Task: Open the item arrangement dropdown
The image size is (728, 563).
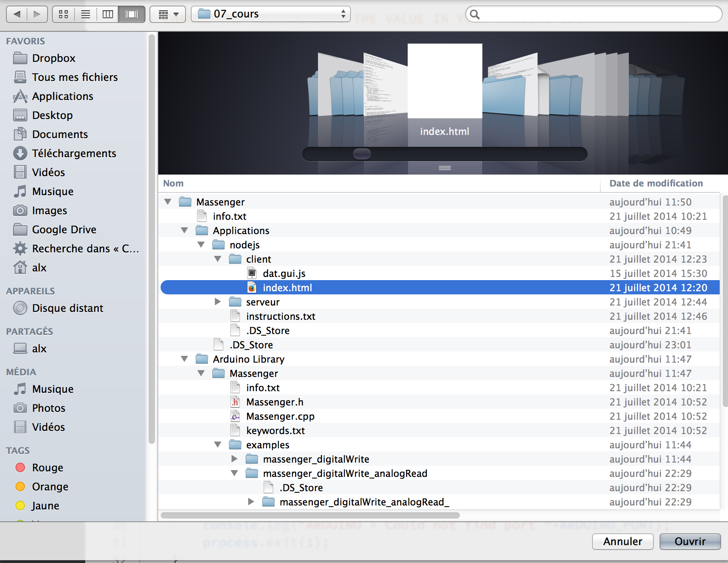Action: point(168,15)
